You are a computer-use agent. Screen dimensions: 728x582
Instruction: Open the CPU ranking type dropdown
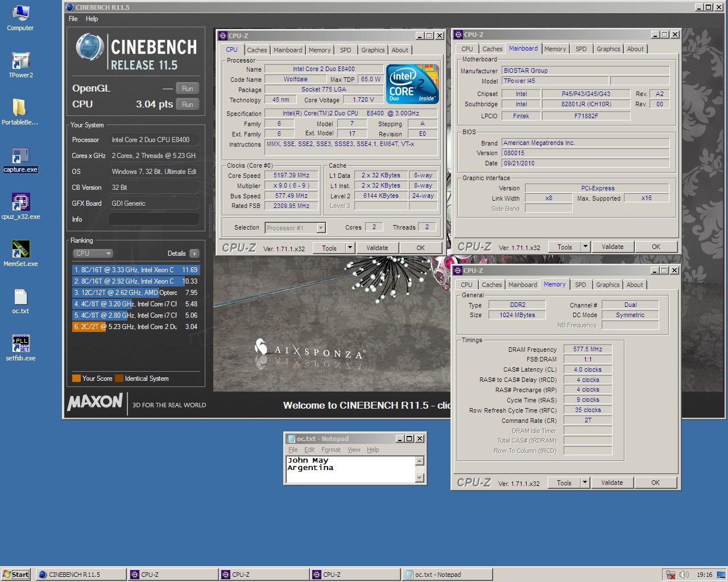pos(93,253)
